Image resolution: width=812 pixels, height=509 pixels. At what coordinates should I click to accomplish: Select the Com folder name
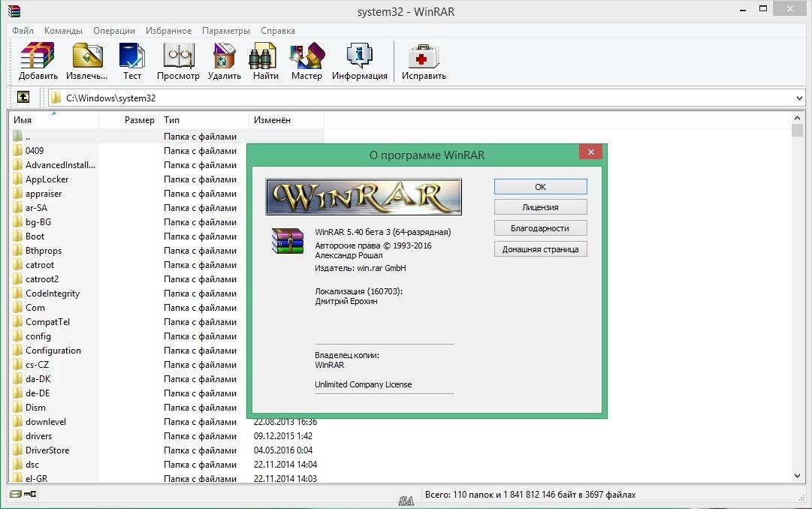(35, 308)
